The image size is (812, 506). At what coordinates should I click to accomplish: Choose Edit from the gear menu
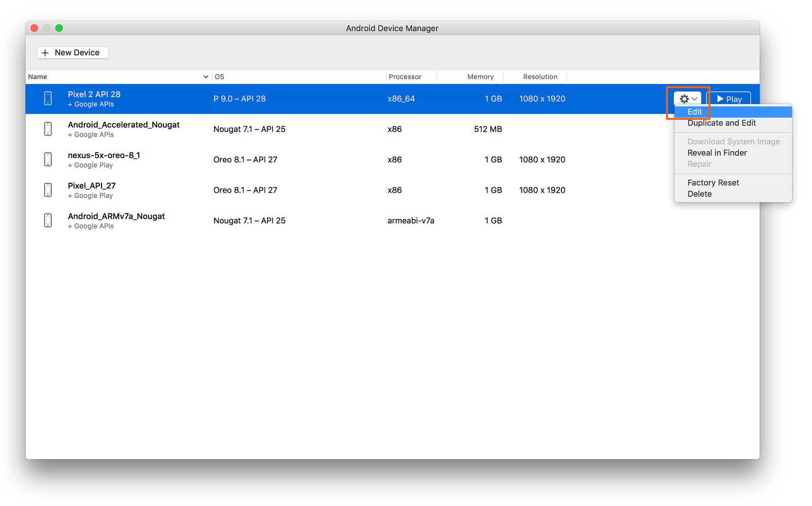coord(733,112)
